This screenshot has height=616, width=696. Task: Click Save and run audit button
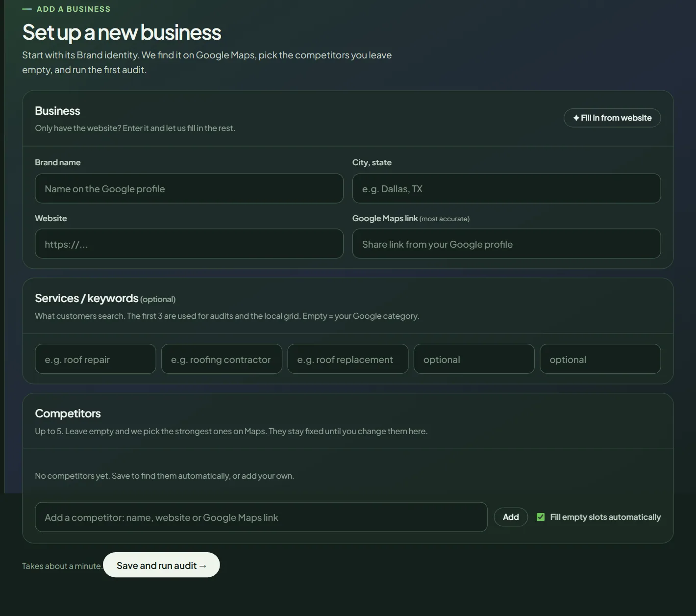(x=161, y=565)
